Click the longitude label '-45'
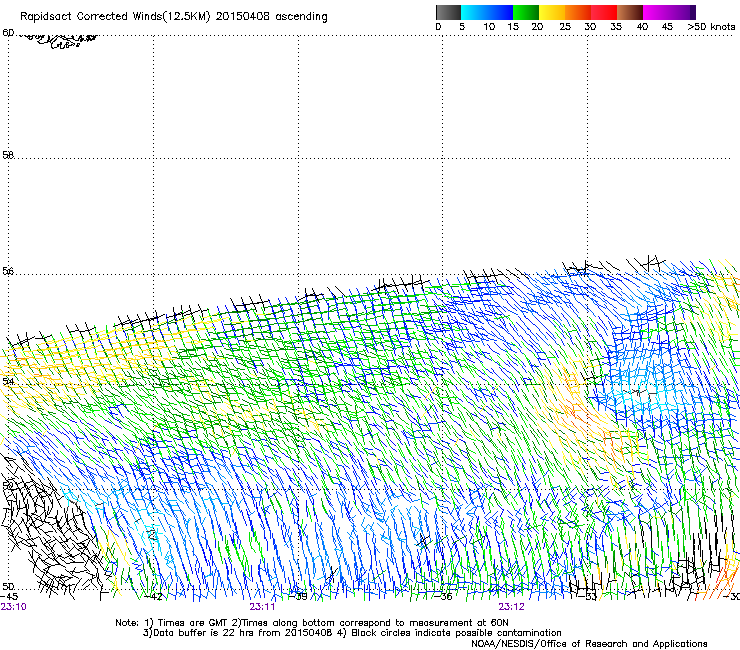The height and width of the screenshot is (650, 740). coord(8,597)
